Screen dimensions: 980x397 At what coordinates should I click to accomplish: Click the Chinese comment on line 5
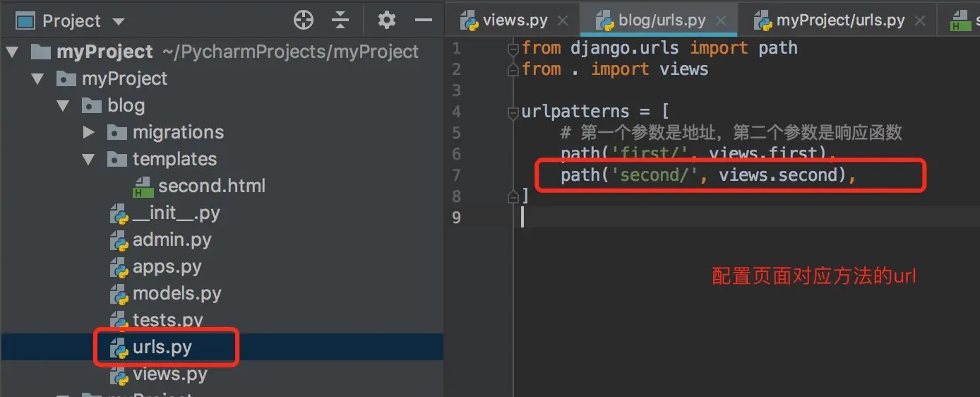pyautogui.click(x=731, y=133)
